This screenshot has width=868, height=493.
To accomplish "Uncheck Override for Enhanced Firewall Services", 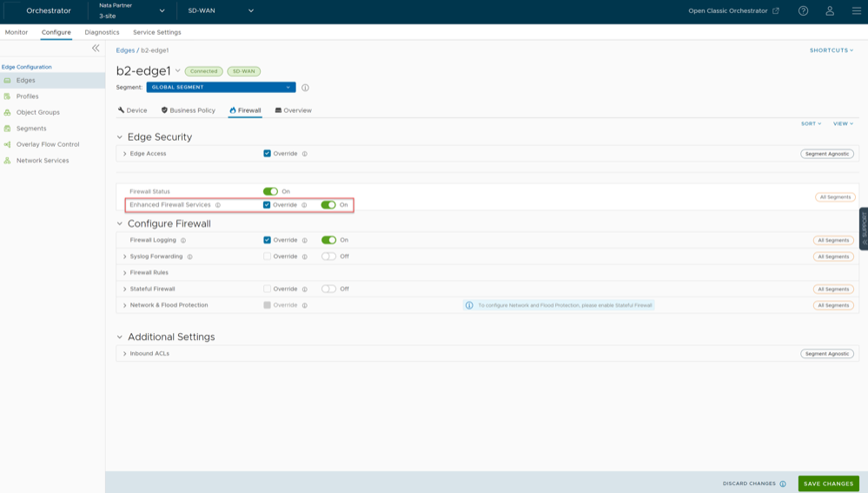I will pyautogui.click(x=267, y=205).
